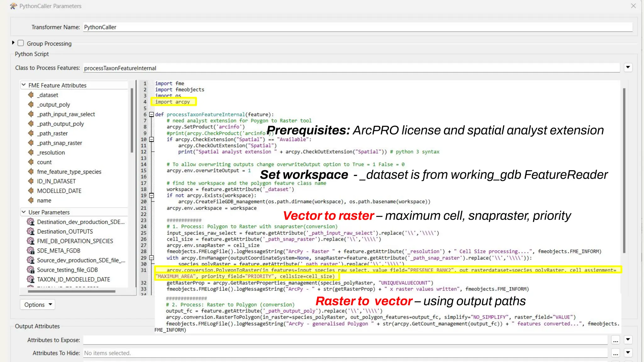644x362 pixels.
Task: Click the ID_IN_DATASET attribute icon
Action: point(31,181)
